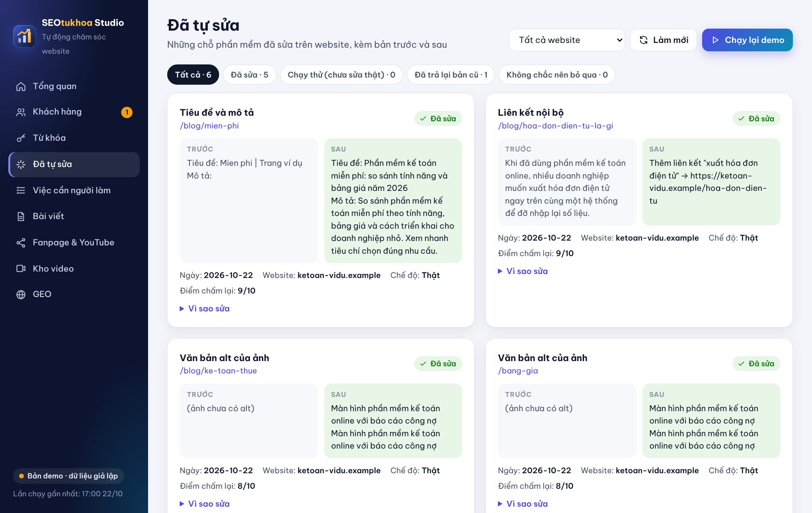Click the SEOtukhoa Studio logo
Screen dimensions: 812x513
pyautogui.click(x=24, y=36)
